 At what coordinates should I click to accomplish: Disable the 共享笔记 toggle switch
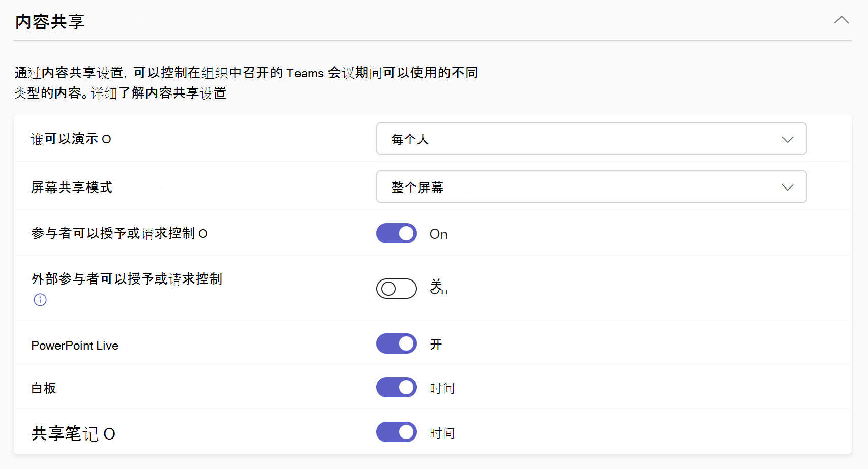[397, 432]
